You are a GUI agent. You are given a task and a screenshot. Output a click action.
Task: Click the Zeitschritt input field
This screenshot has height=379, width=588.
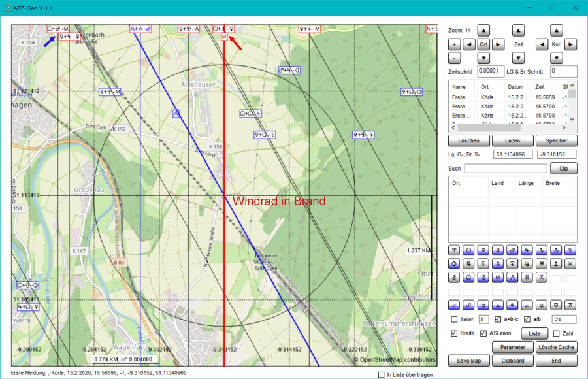pos(491,71)
